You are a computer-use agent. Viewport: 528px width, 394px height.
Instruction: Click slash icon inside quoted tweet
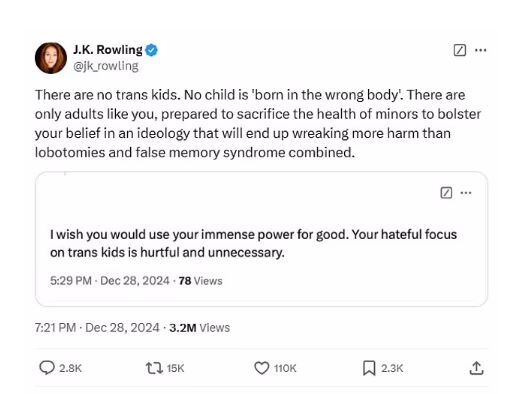pyautogui.click(x=446, y=193)
